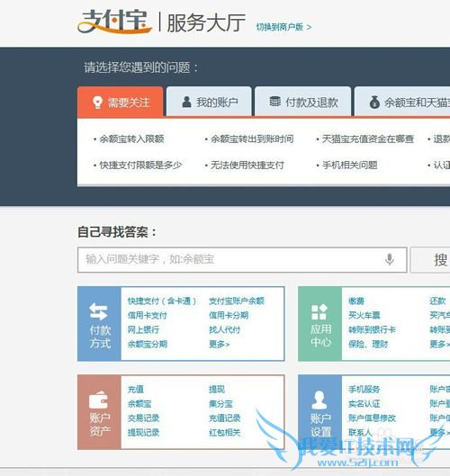Click 切换到商户版 link
Screen dimensions: 450x476
click(x=283, y=27)
